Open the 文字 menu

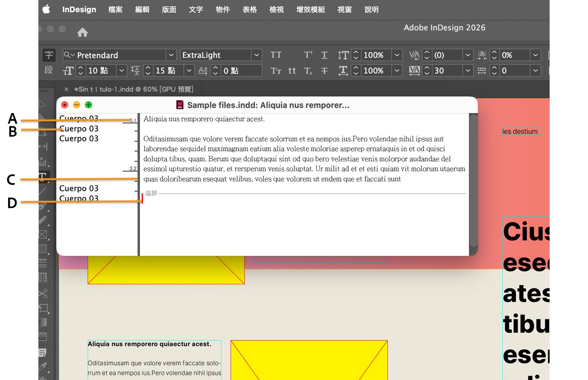click(196, 10)
